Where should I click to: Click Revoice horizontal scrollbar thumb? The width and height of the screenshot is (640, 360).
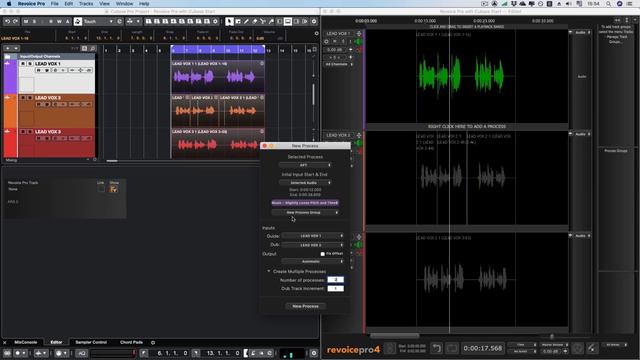pos(394,336)
